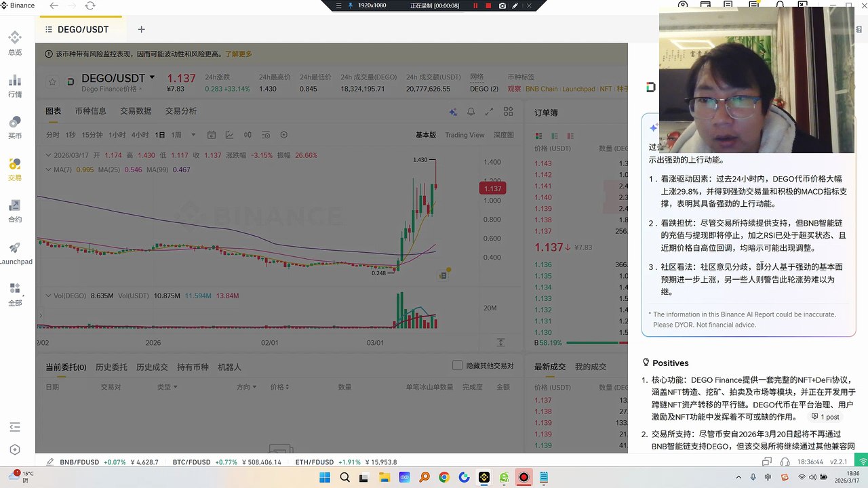Open candlestick style chart icon
868x488 pixels.
(x=248, y=135)
